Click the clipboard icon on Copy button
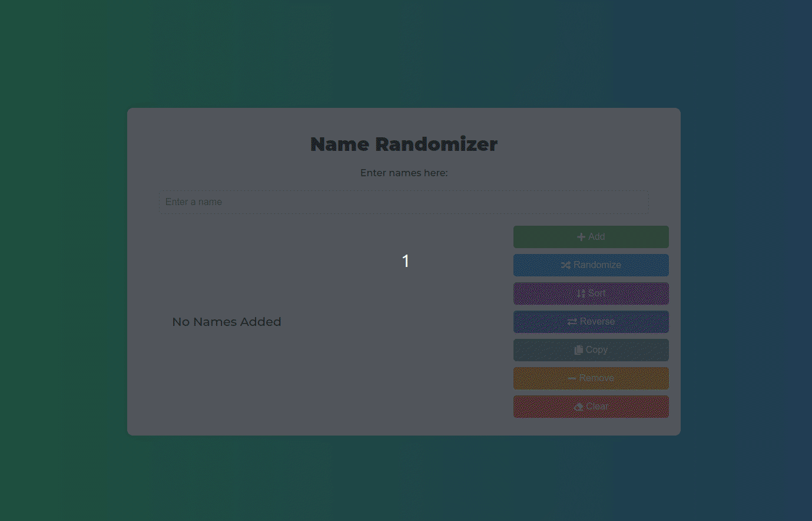The image size is (812, 521). [x=578, y=349]
